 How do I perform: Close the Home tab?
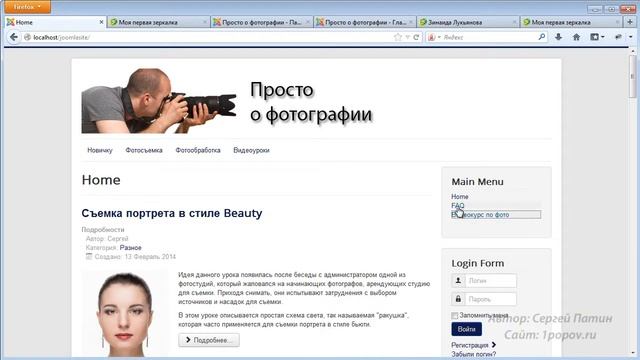[x=101, y=22]
